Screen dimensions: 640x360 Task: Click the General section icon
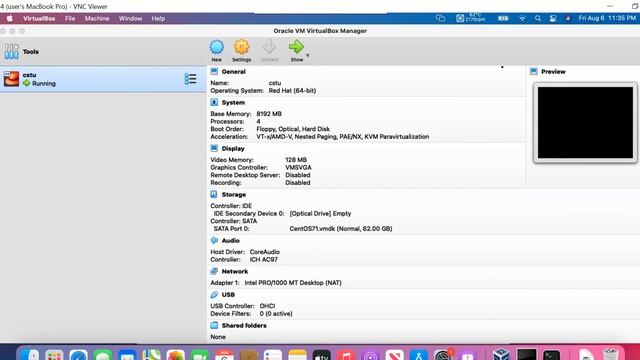tap(214, 71)
